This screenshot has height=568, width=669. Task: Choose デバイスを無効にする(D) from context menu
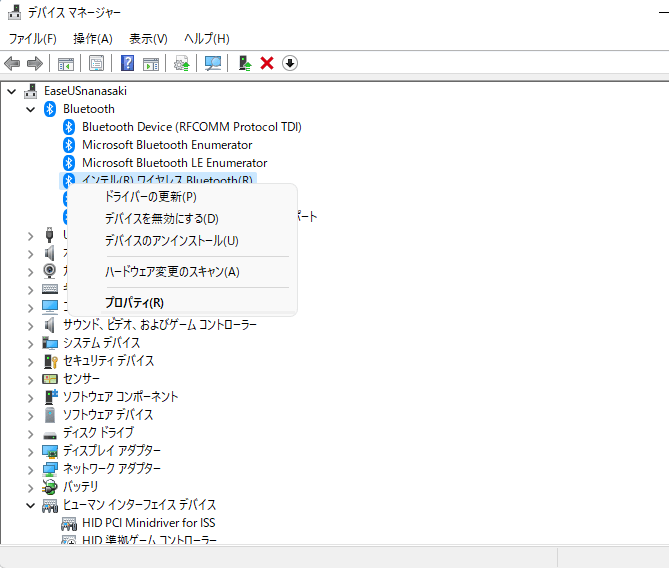click(162, 218)
